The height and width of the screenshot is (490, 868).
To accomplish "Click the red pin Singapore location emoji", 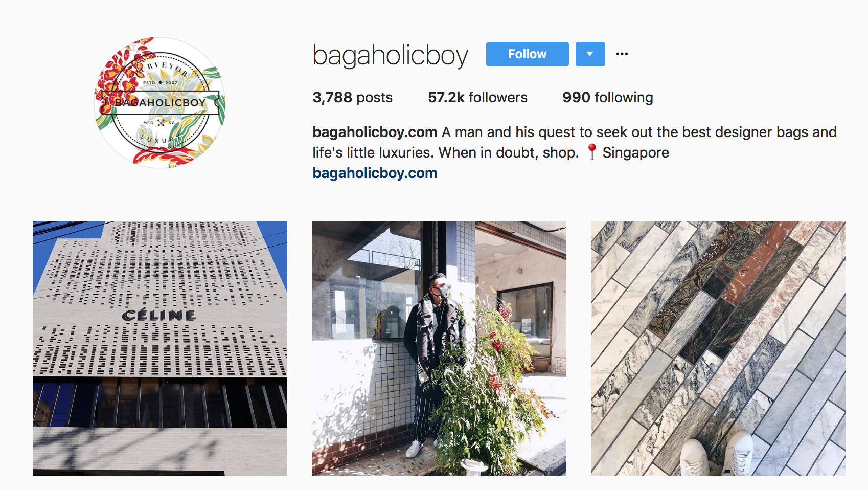I will coord(591,152).
